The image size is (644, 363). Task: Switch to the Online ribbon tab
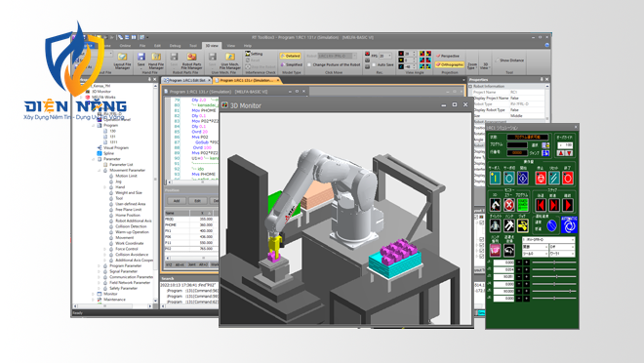125,46
